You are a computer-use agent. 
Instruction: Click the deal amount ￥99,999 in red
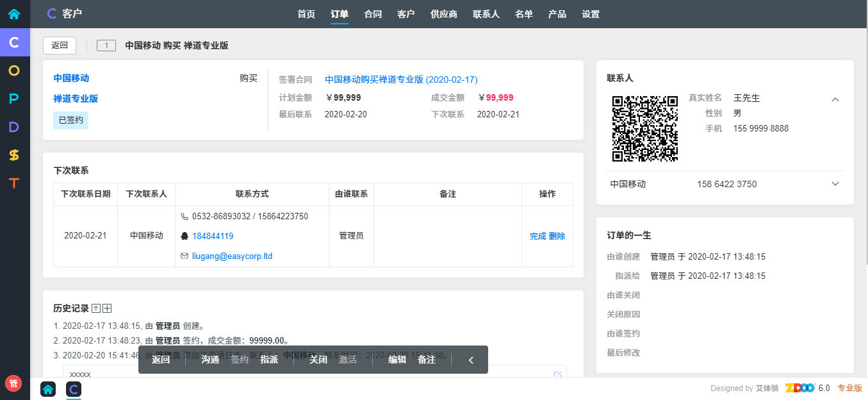point(496,98)
